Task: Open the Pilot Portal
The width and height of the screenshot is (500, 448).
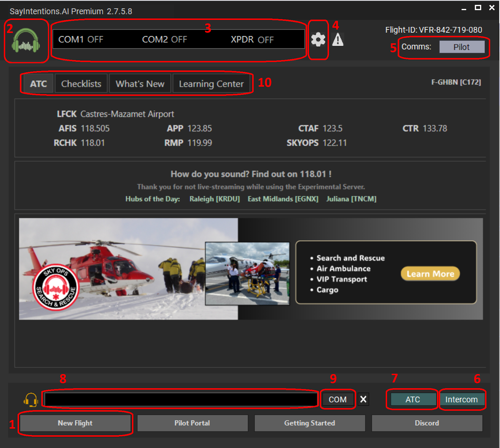Action: (x=192, y=423)
